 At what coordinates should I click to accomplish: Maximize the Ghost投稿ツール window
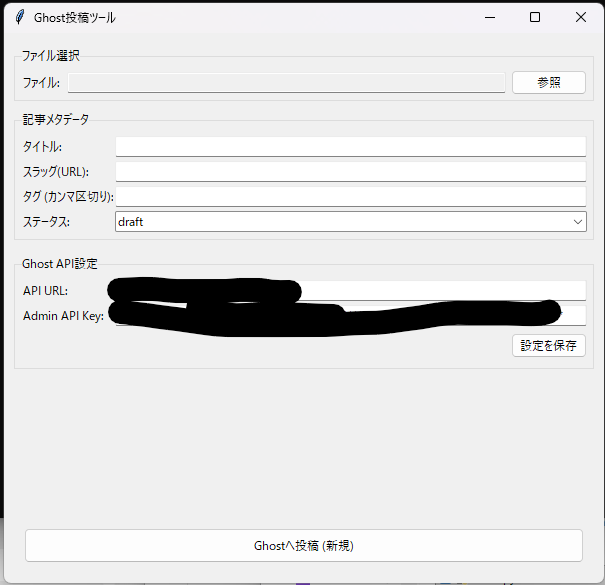tap(535, 17)
